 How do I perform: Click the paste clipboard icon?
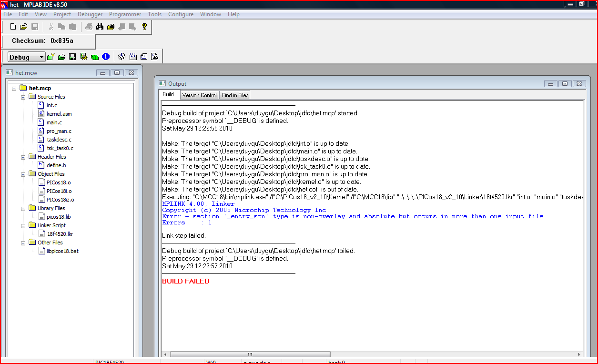click(72, 27)
